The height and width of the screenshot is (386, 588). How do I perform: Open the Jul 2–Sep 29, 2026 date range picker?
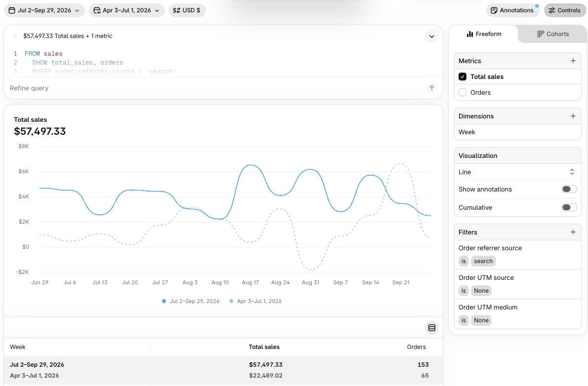point(44,10)
